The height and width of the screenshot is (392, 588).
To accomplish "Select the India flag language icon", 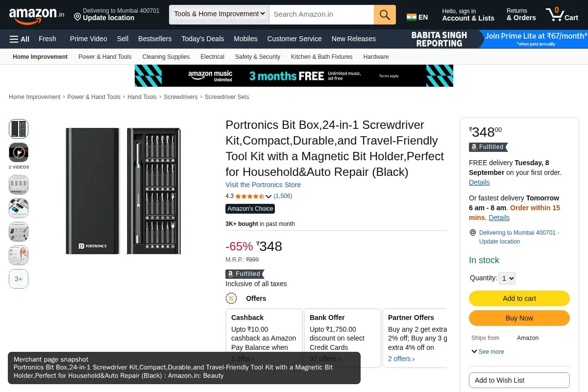I will 412,17.
